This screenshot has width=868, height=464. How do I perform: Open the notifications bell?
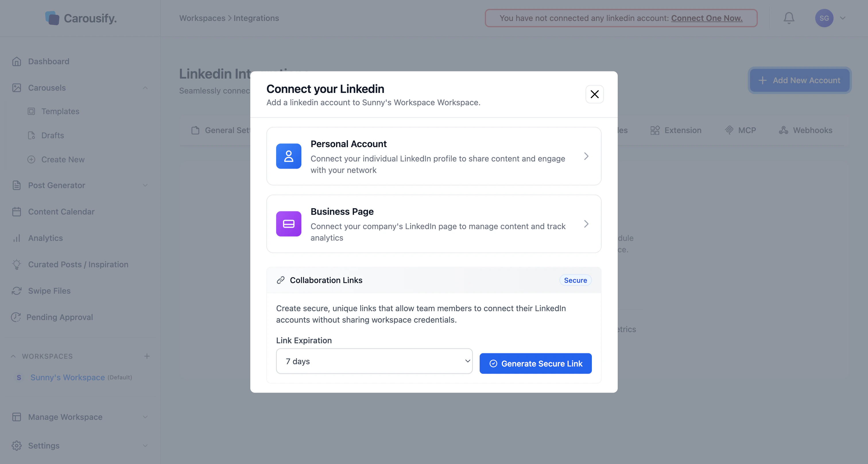[x=788, y=18]
